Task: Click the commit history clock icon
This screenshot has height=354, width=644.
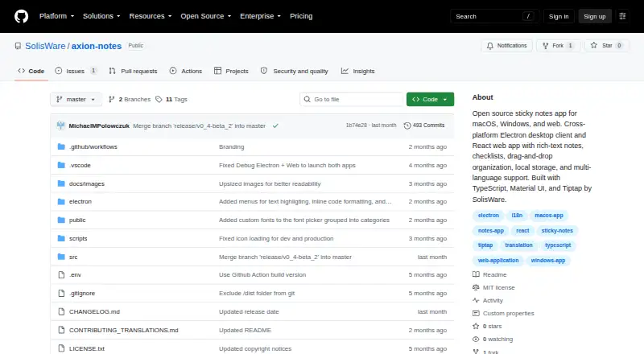Action: tap(407, 126)
